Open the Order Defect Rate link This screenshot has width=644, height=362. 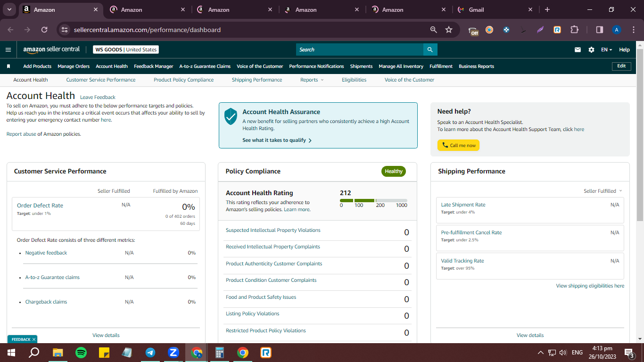40,206
